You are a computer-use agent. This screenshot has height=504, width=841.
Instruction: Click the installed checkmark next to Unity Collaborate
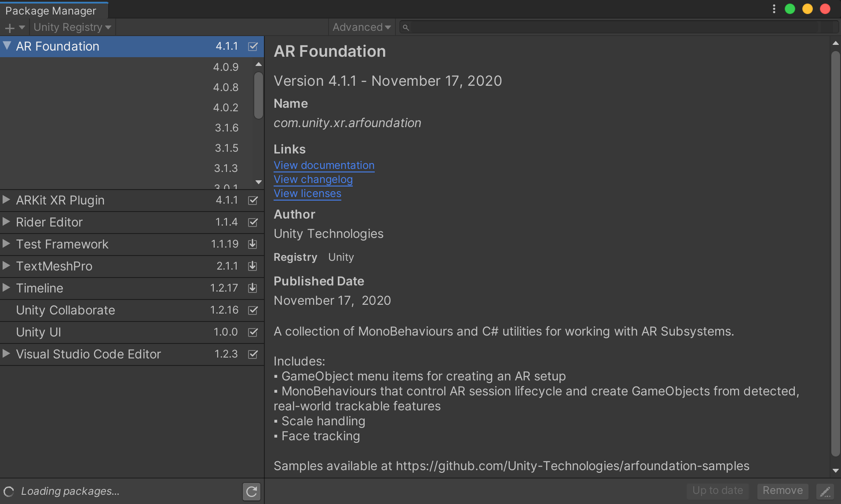[253, 310]
